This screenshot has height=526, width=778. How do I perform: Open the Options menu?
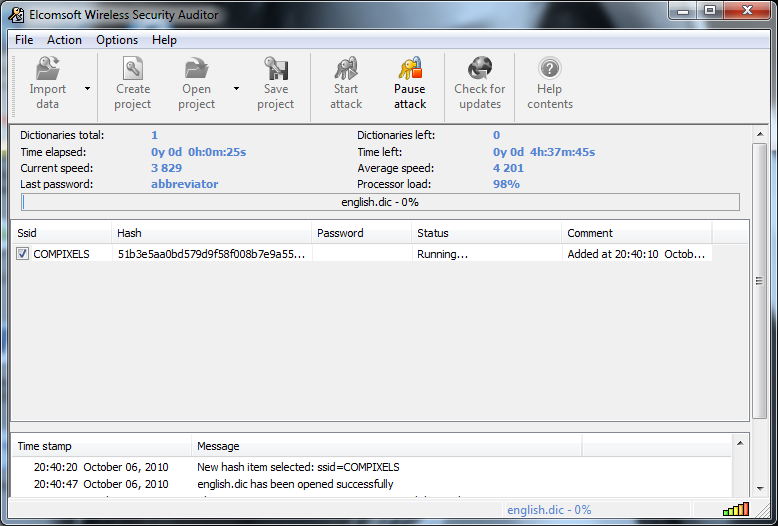[117, 40]
